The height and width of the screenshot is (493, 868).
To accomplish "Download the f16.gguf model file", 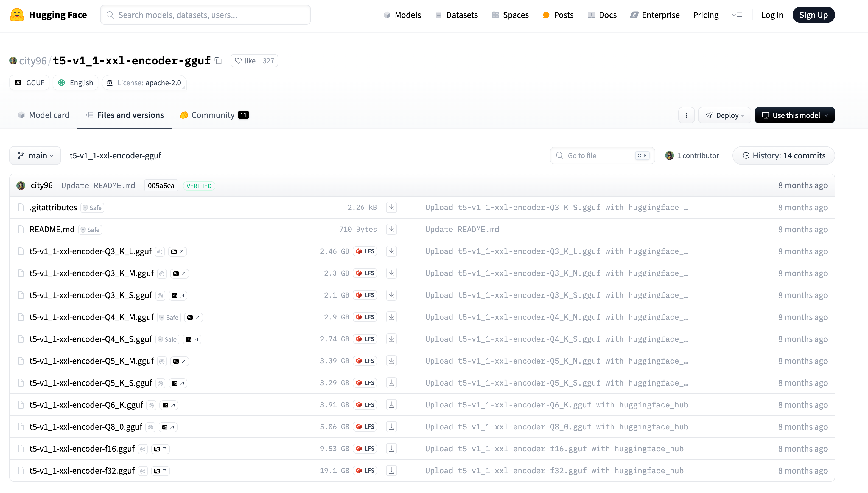I will (x=391, y=449).
